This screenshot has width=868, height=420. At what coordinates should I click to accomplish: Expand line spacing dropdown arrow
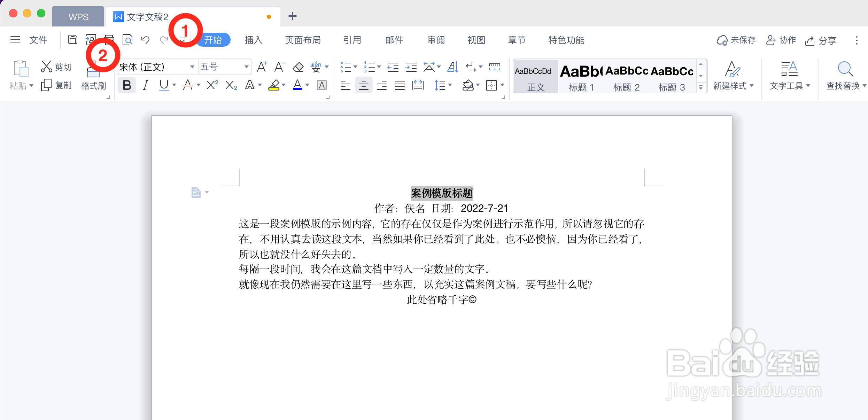(450, 85)
